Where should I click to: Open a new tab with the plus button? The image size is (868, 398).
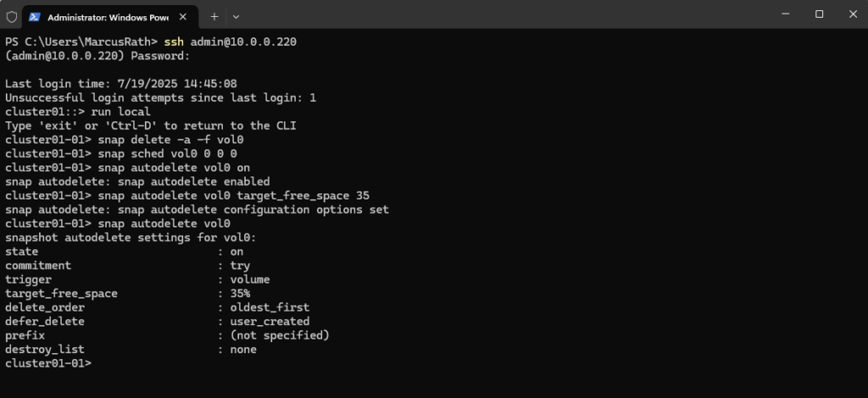coord(214,17)
